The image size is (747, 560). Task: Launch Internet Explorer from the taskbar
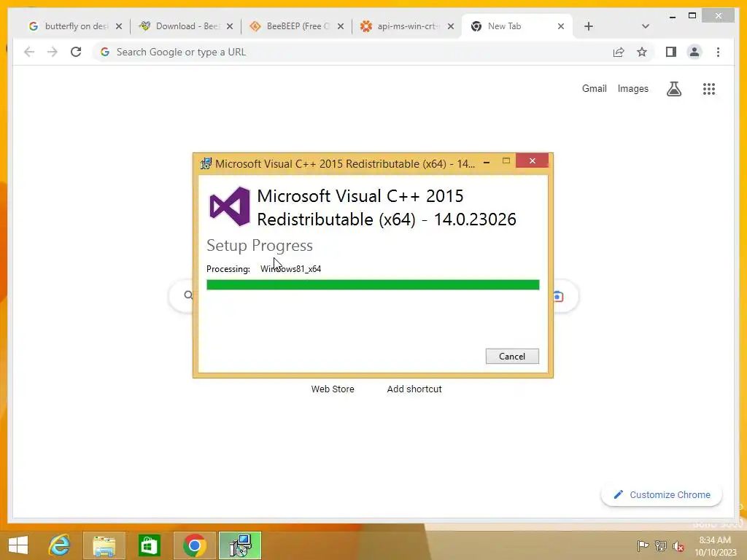click(x=60, y=545)
